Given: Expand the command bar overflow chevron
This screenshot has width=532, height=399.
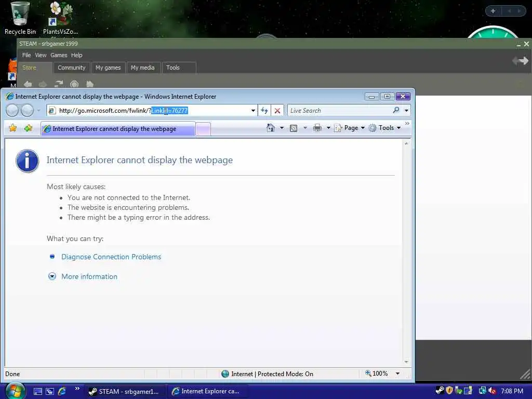Looking at the screenshot, I should pyautogui.click(x=407, y=124).
